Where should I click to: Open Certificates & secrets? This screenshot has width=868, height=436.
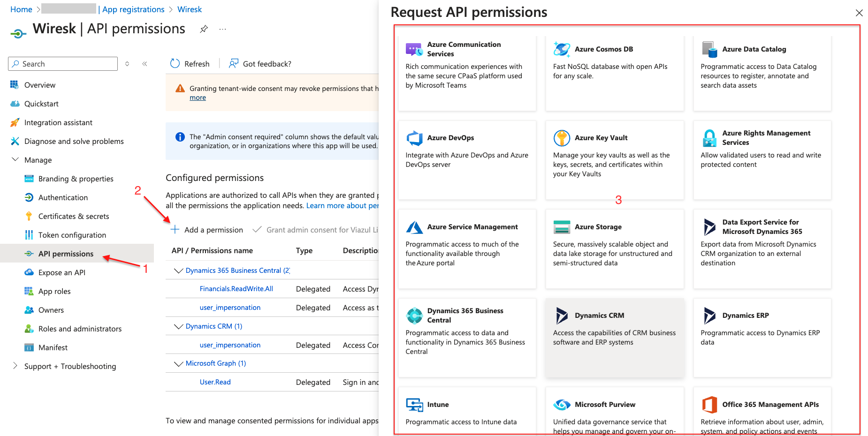(x=74, y=216)
